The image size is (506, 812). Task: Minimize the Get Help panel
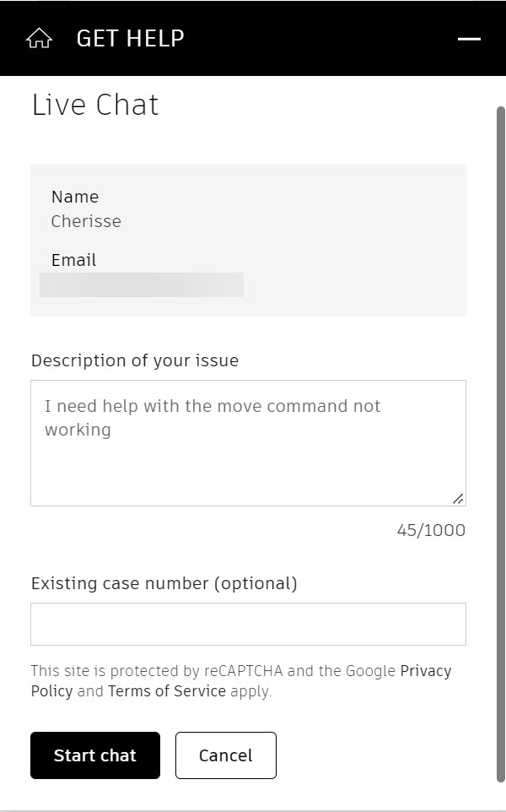469,39
